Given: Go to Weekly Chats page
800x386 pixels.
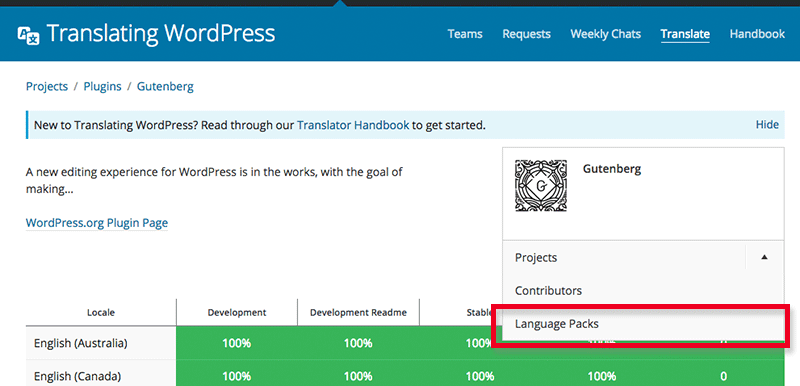Looking at the screenshot, I should (605, 34).
